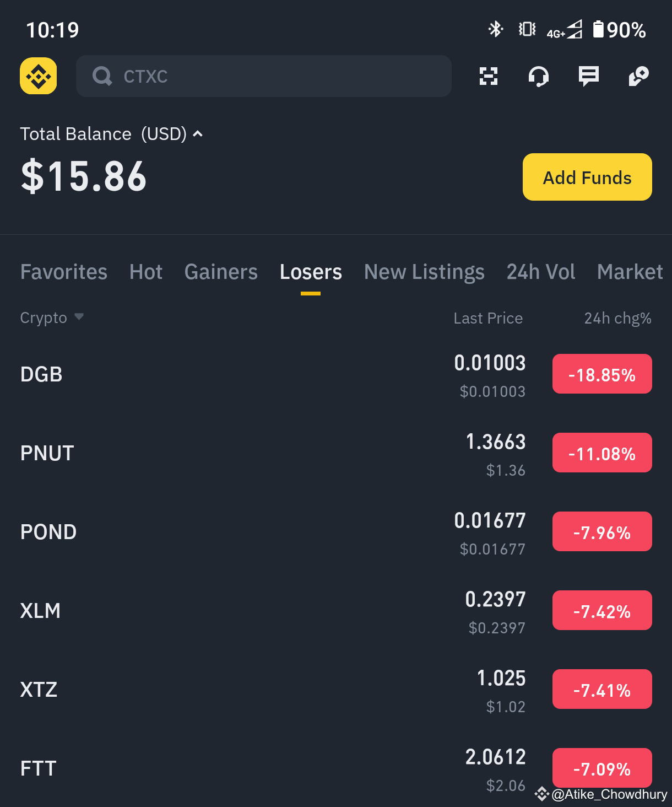The height and width of the screenshot is (807, 672).
Task: Click the Add Funds button
Action: click(587, 177)
